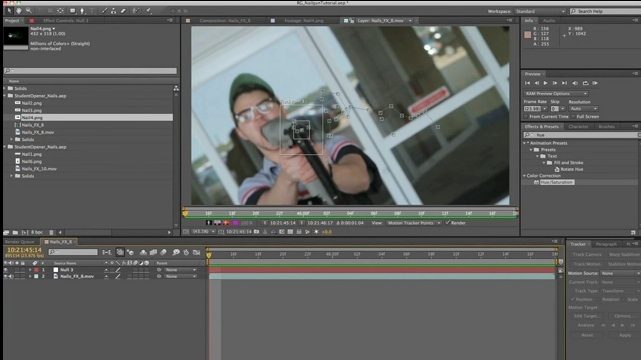The height and width of the screenshot is (360, 641).
Task: Click Play in the Preview panel
Action: coord(545,83)
